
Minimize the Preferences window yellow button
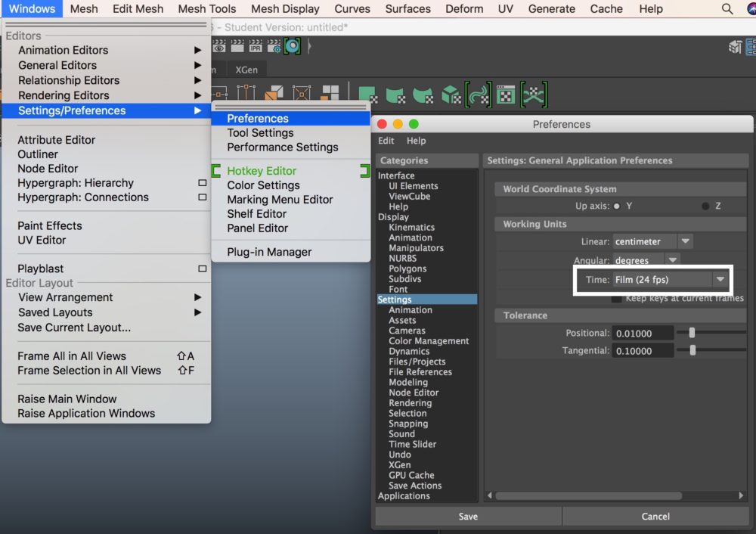[x=398, y=124]
